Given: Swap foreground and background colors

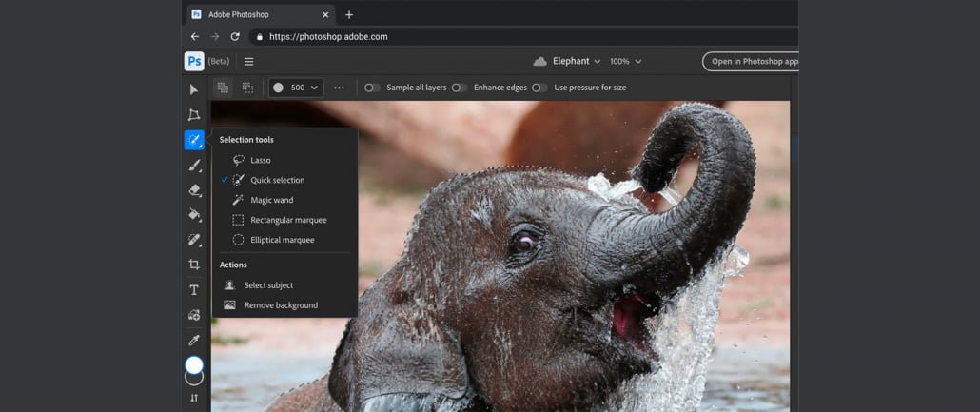Looking at the screenshot, I should point(194,398).
